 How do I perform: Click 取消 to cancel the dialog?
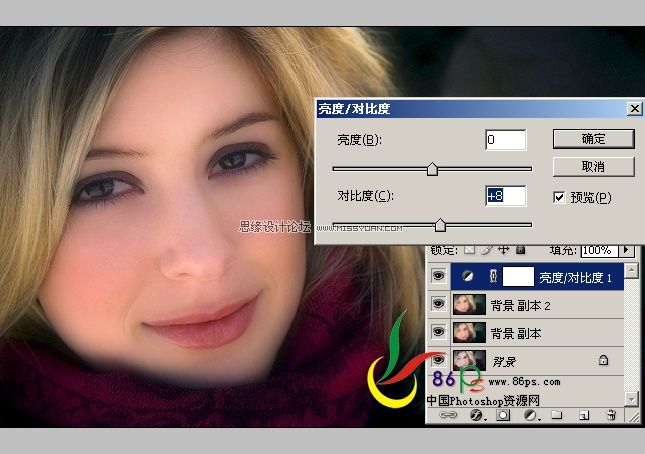(x=593, y=167)
